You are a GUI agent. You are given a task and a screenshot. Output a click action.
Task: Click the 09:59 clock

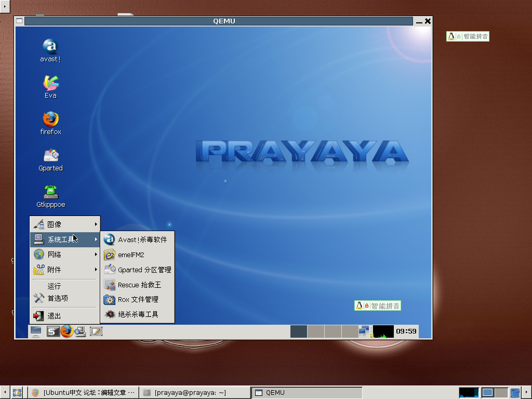(406, 331)
